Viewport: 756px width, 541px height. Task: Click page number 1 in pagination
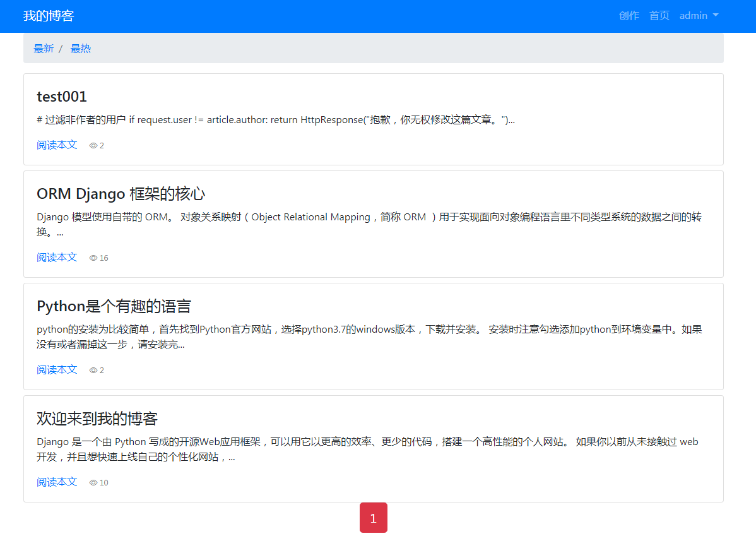tap(373, 517)
